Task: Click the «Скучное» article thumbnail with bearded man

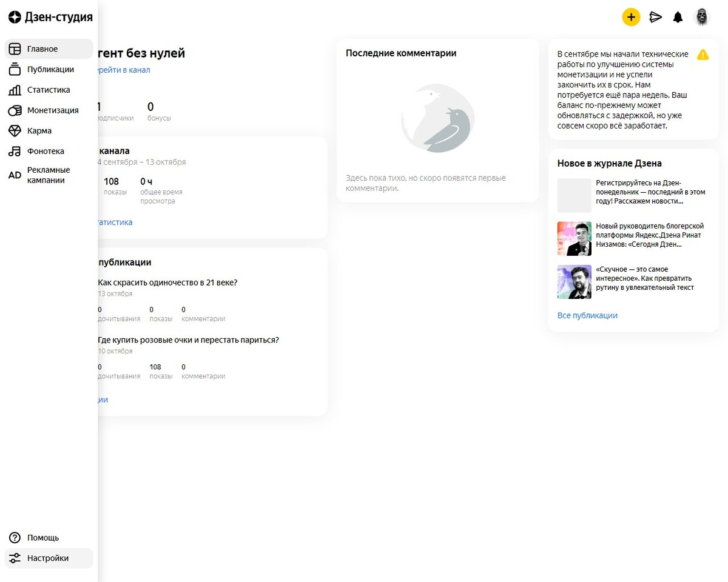Action: coord(575,282)
